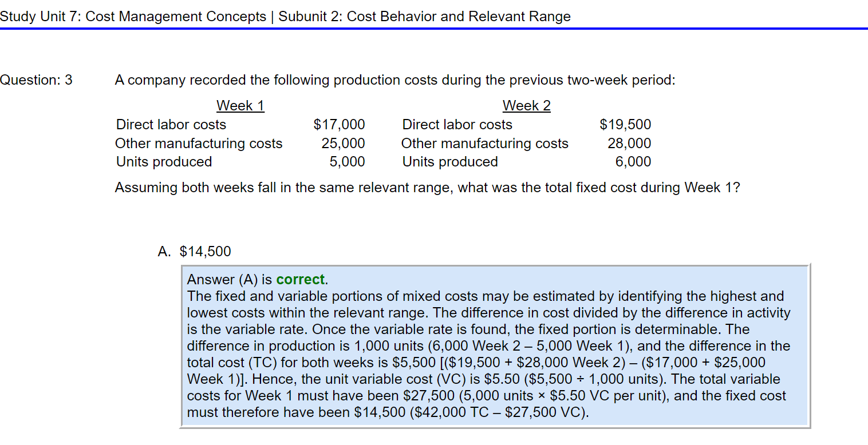Click inside the blue answer explanation box
868x445 pixels.
[495, 346]
